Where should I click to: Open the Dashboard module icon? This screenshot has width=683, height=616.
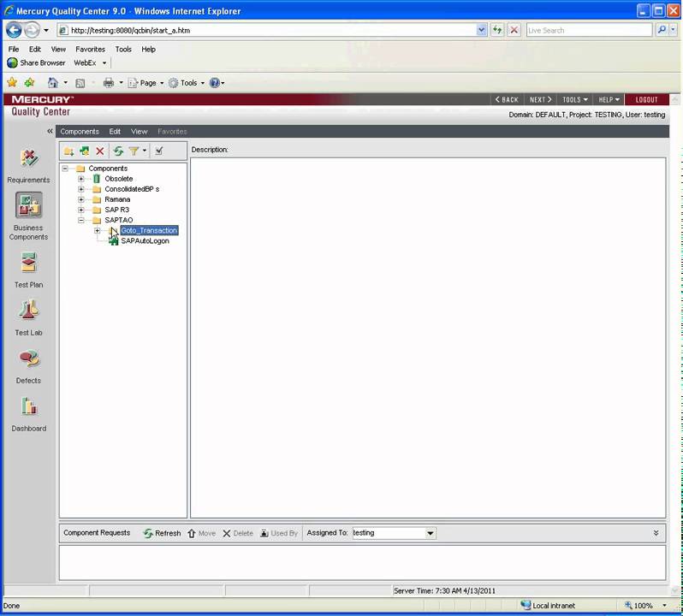pos(29,406)
